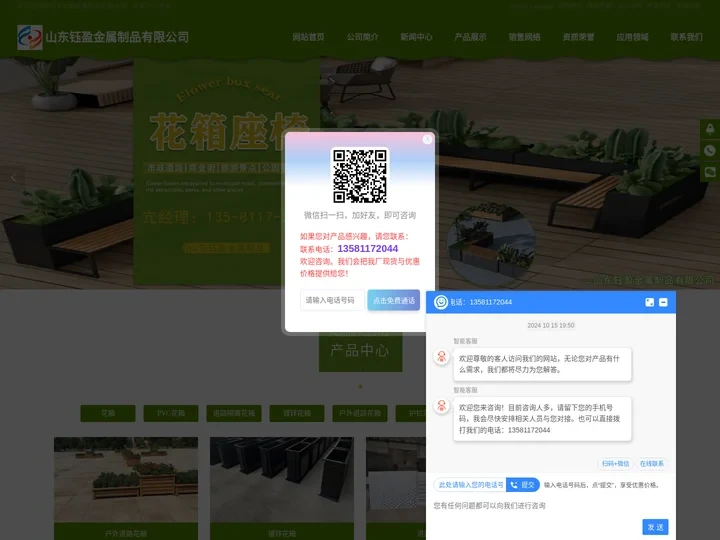
Task: Click the bell icon in the right sidebar
Action: pyautogui.click(x=710, y=129)
